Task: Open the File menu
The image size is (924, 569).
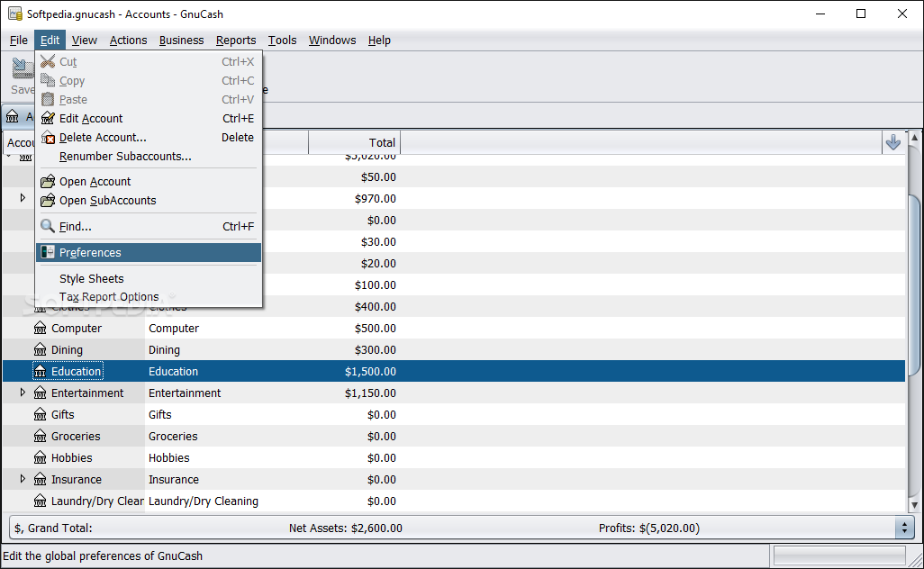Action: click(x=18, y=40)
